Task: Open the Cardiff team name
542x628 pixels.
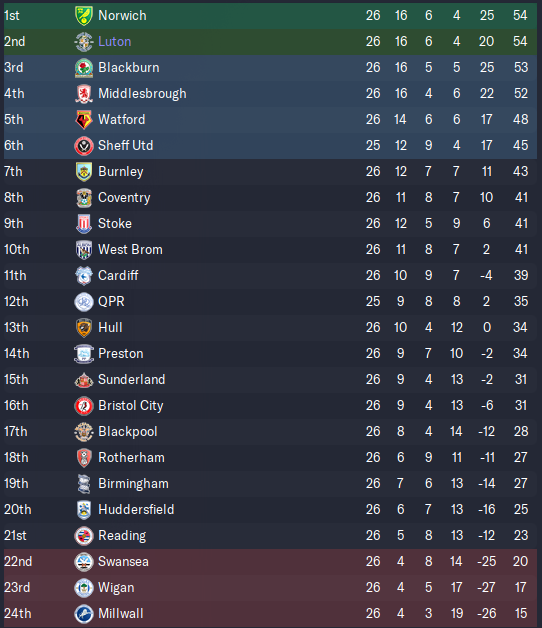Action: [x=118, y=276]
